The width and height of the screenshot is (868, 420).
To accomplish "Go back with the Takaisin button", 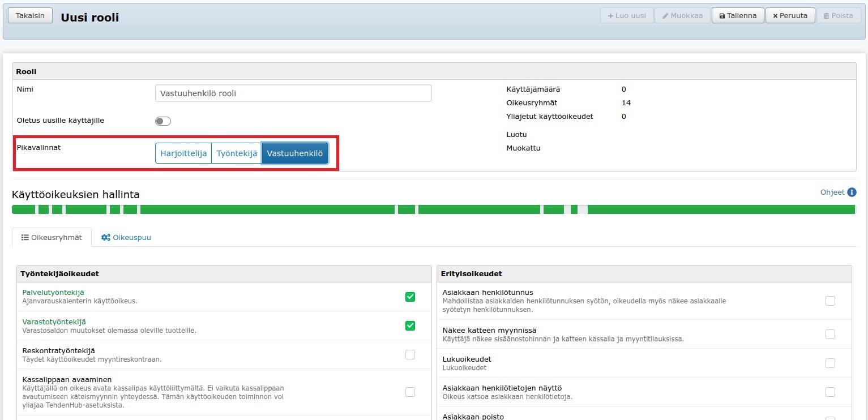I will (x=30, y=16).
